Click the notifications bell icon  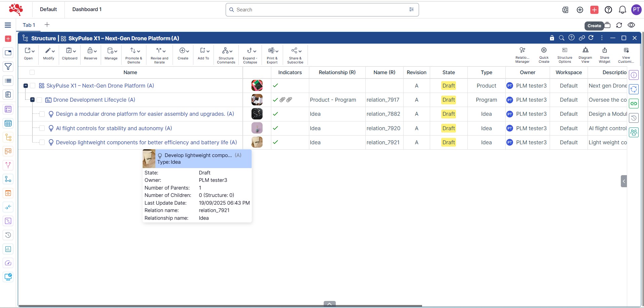pyautogui.click(x=622, y=10)
